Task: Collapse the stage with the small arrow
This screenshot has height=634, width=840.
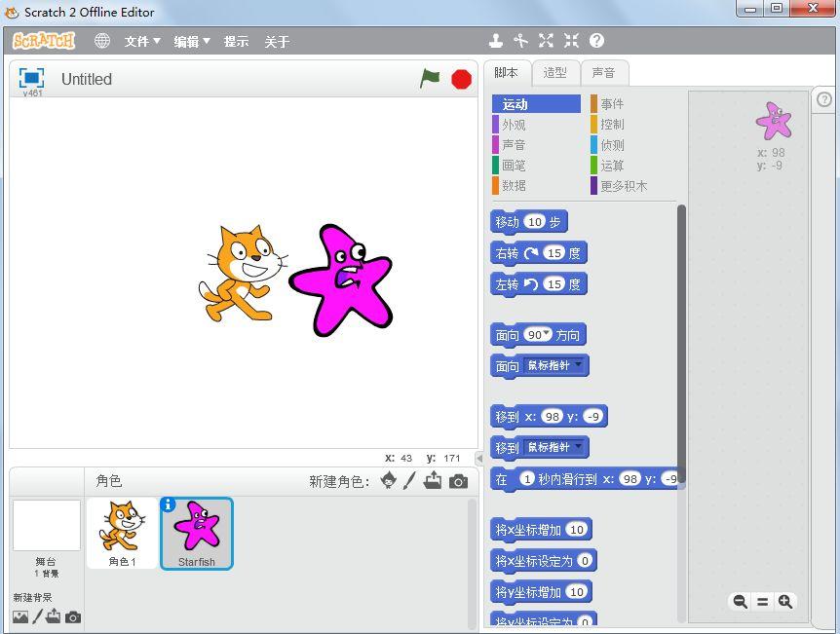Action: pos(479,459)
